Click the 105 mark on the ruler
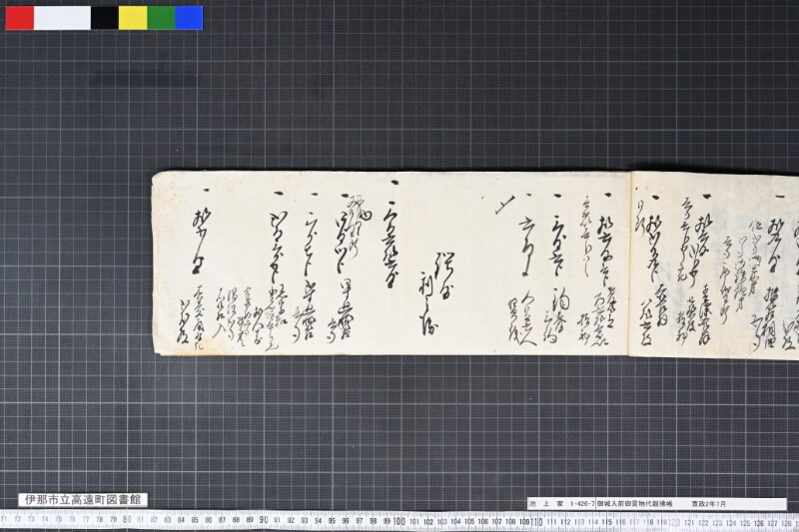Image resolution: width=799 pixels, height=532 pixels. [469, 522]
